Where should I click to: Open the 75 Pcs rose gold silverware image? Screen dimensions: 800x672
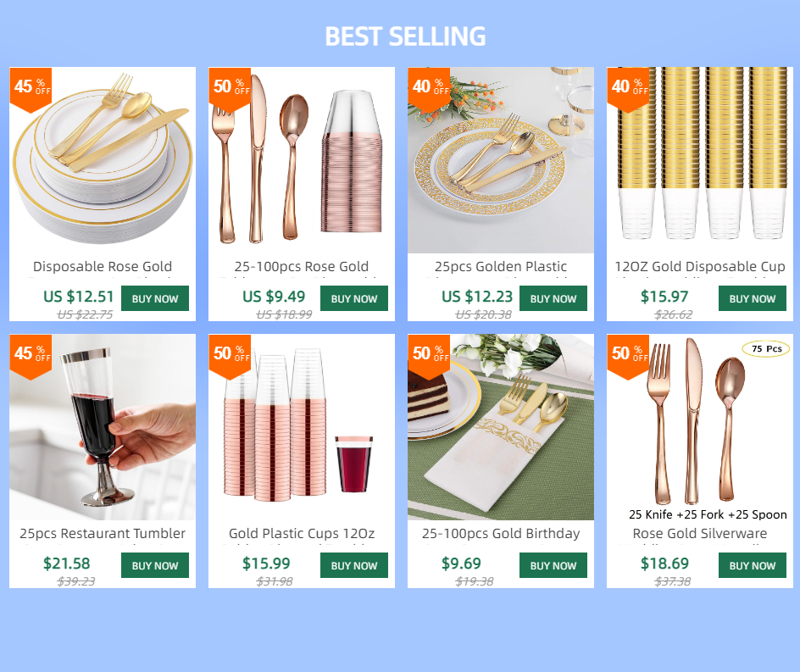[699, 427]
